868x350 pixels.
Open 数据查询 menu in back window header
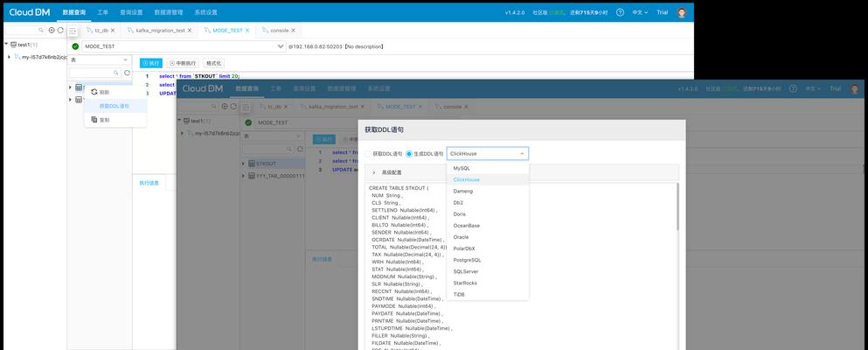click(x=74, y=12)
